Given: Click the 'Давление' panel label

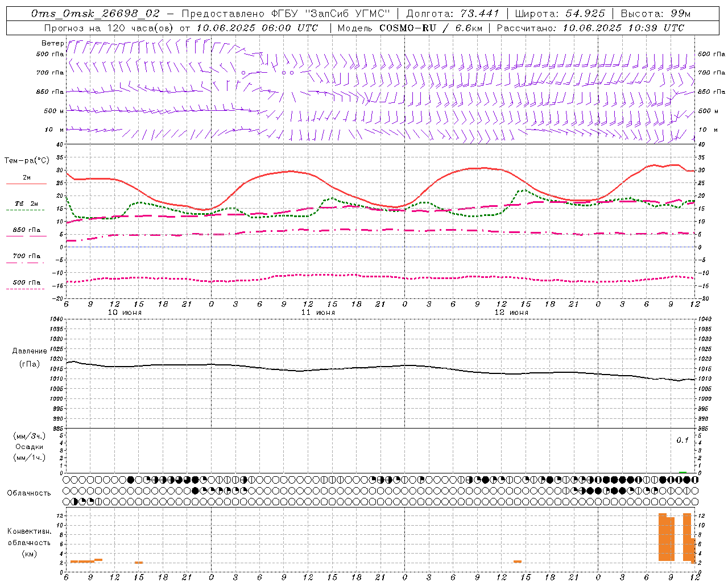Looking at the screenshot, I should coord(29,351).
